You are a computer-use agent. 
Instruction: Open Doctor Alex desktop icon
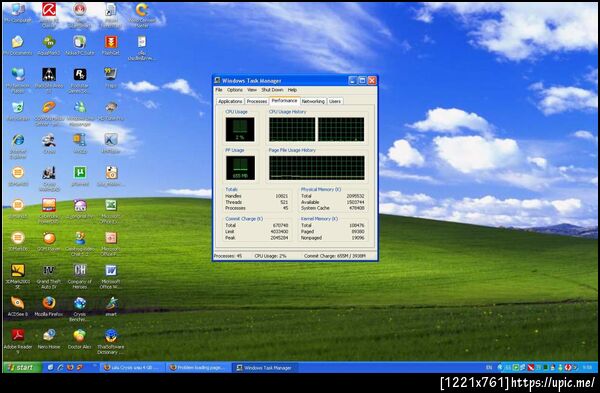click(x=80, y=339)
